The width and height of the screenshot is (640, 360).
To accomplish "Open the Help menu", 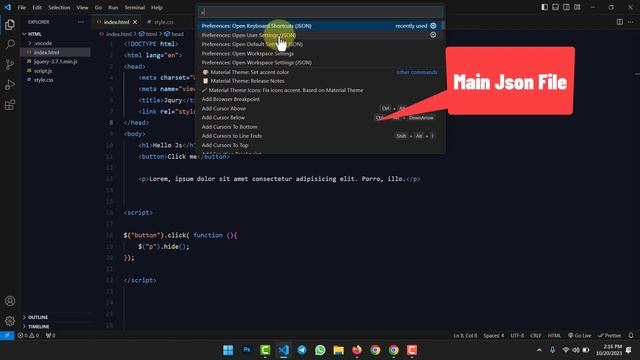I will pyautogui.click(x=157, y=7).
